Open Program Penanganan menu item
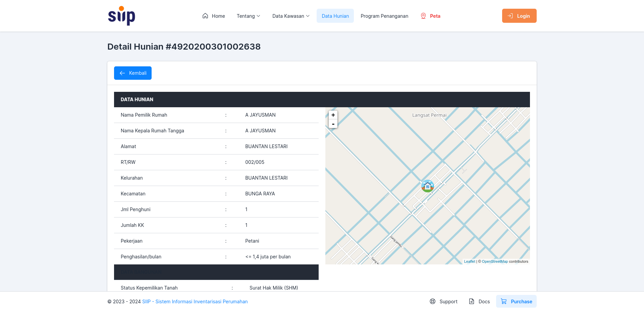The height and width of the screenshot is (311, 644). [x=384, y=16]
